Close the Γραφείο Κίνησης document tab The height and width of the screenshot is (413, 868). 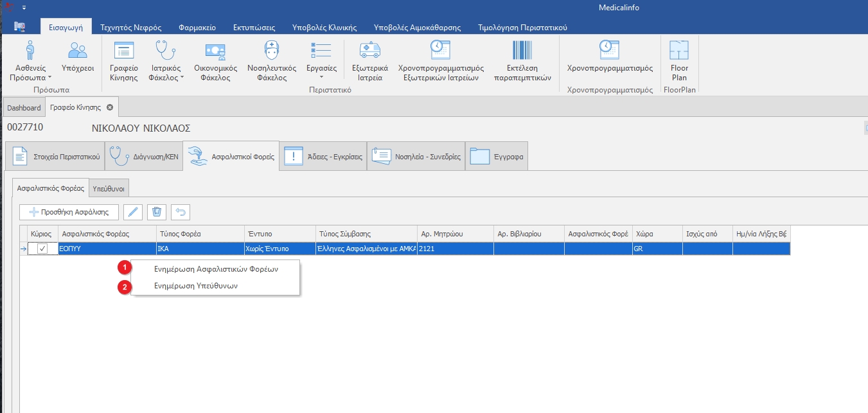(x=110, y=107)
